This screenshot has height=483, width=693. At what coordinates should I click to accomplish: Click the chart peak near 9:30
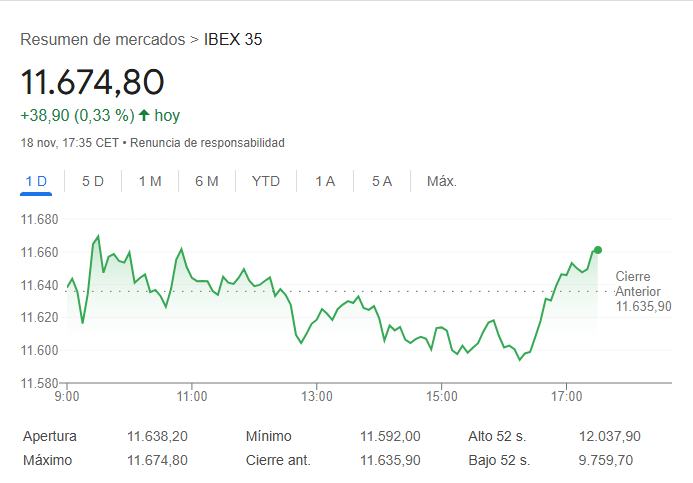click(x=98, y=237)
